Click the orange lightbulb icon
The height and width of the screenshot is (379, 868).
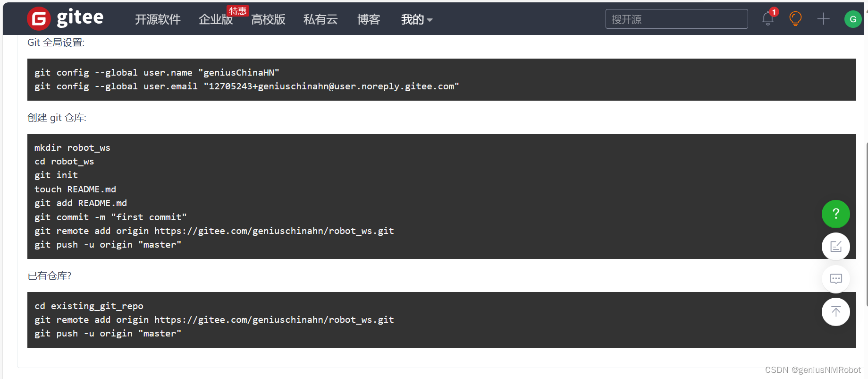click(x=795, y=19)
